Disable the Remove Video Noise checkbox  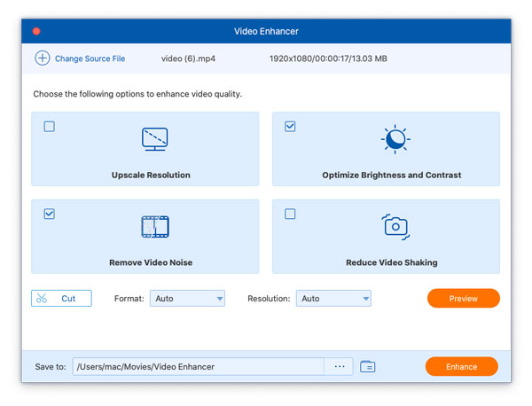[50, 214]
